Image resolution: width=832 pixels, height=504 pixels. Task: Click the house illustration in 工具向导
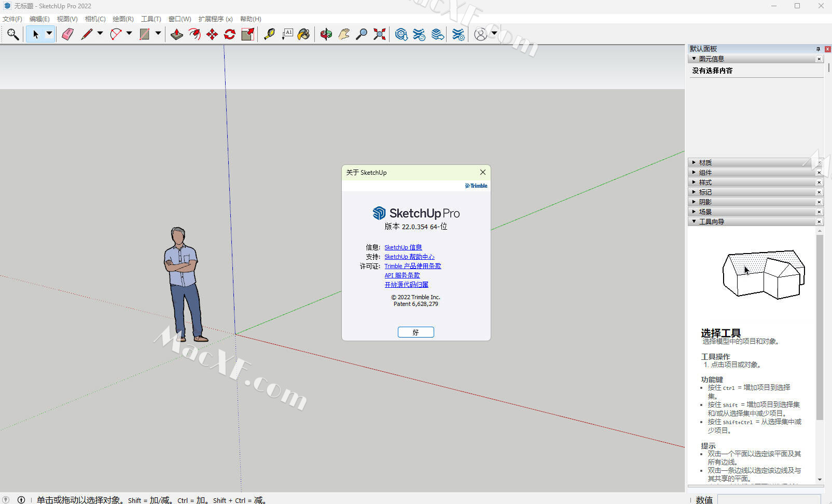coord(764,274)
